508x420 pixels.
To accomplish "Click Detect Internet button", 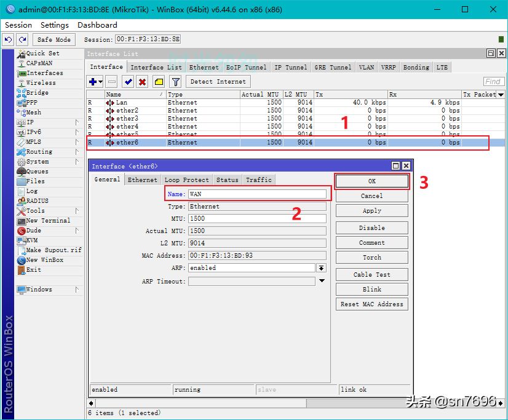I will [218, 82].
